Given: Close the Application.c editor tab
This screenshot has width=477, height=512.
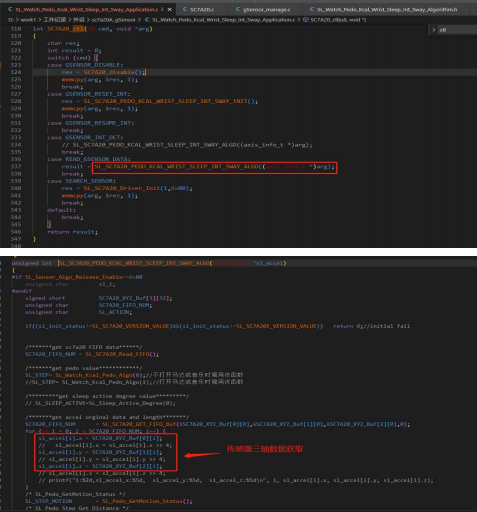Looking at the screenshot, I should (x=169, y=10).
